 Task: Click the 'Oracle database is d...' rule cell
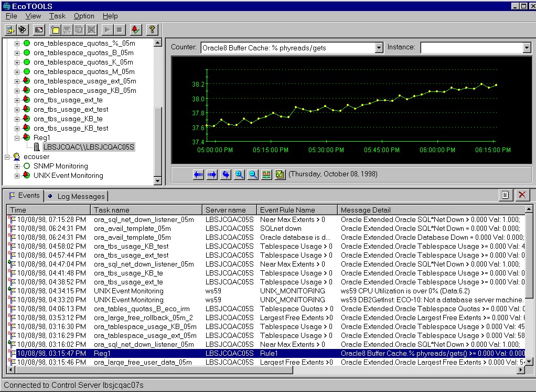tap(295, 237)
